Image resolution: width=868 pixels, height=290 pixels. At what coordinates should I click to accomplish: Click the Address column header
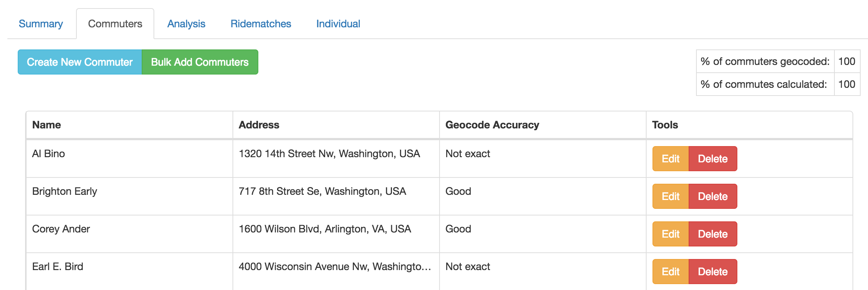point(259,125)
